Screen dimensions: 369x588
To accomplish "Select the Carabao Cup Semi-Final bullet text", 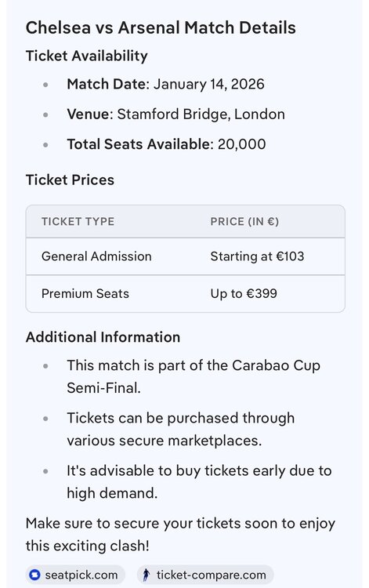I will tap(194, 376).
